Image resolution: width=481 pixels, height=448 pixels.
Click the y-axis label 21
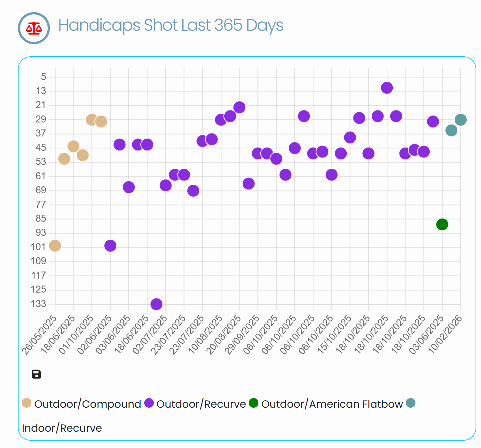click(41, 105)
